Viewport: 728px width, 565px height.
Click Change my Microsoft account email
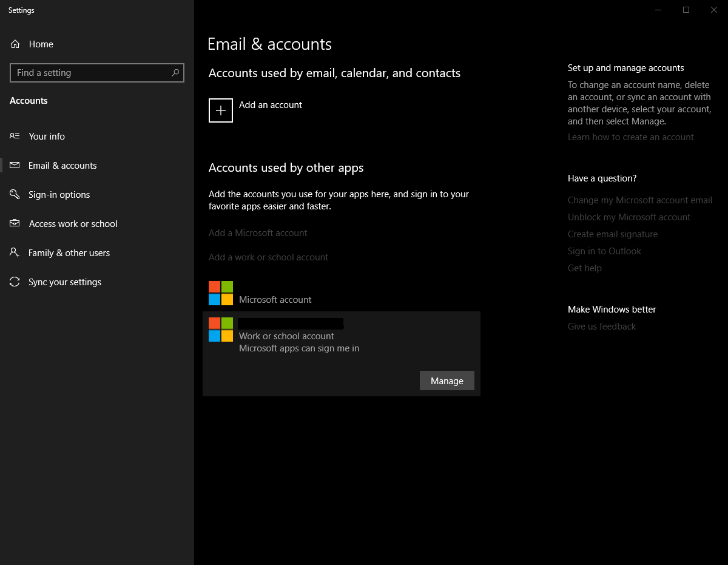640,200
